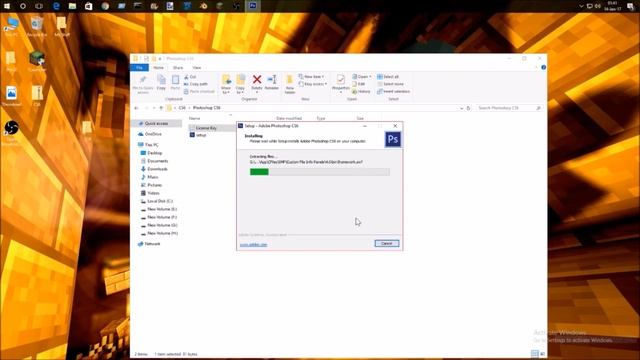Show hidden system tray icons
Viewport: 640px width, 360px height.
(581, 6)
